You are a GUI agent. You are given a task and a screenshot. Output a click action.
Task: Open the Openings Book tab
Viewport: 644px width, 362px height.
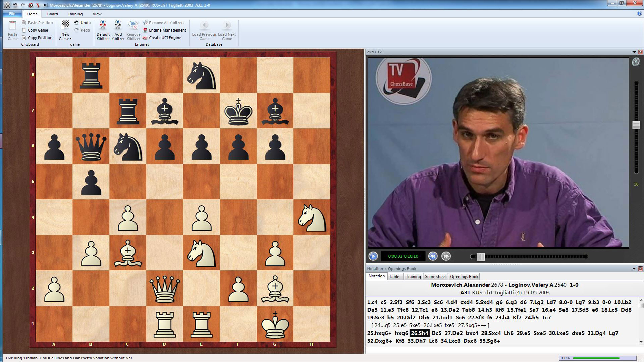click(x=464, y=276)
